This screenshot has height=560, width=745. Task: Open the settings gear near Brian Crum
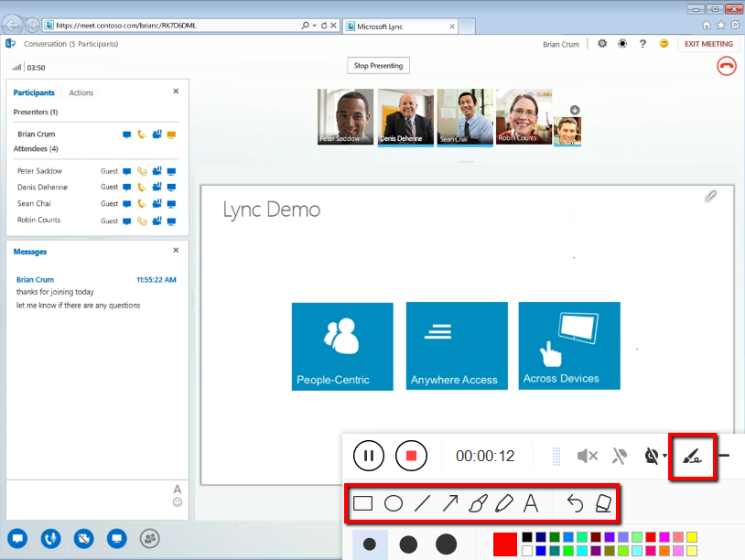tap(601, 43)
